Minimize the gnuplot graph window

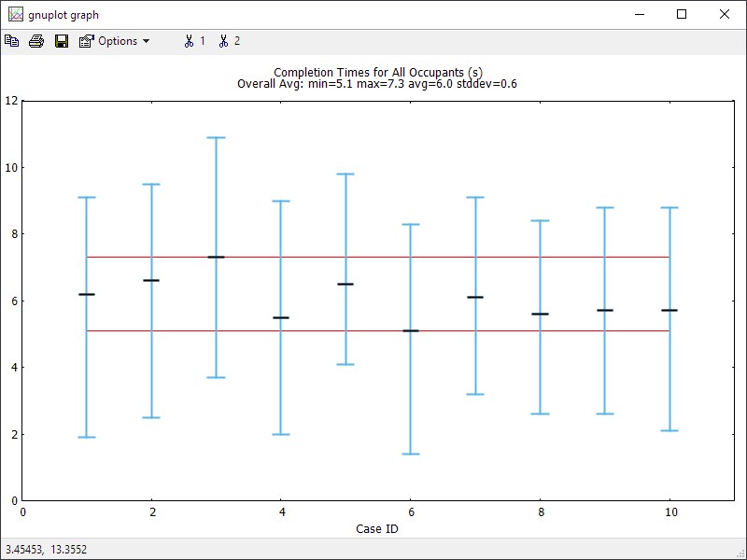click(640, 15)
